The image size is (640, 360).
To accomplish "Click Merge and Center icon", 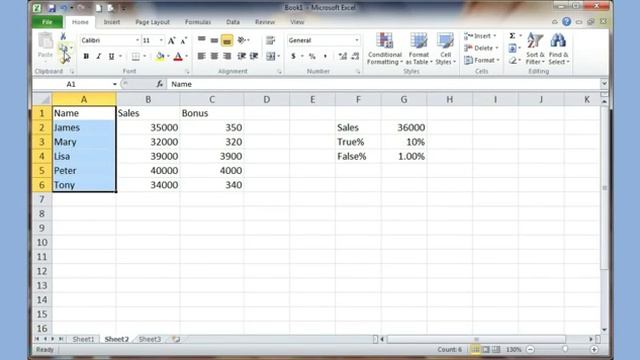I will [x=270, y=56].
